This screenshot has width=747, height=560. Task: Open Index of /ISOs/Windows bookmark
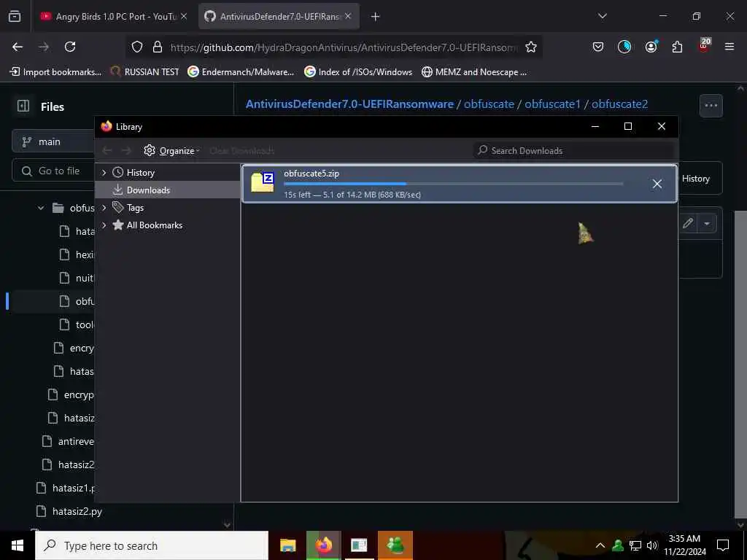click(x=358, y=72)
